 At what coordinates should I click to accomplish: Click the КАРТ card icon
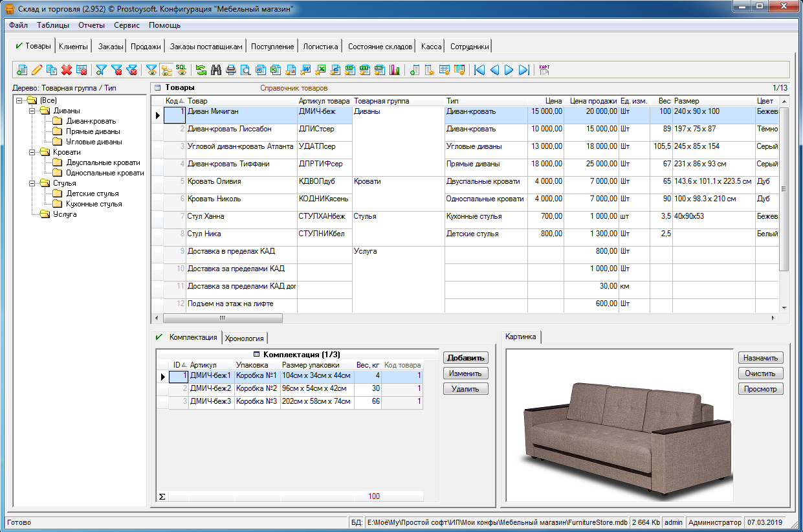[544, 70]
